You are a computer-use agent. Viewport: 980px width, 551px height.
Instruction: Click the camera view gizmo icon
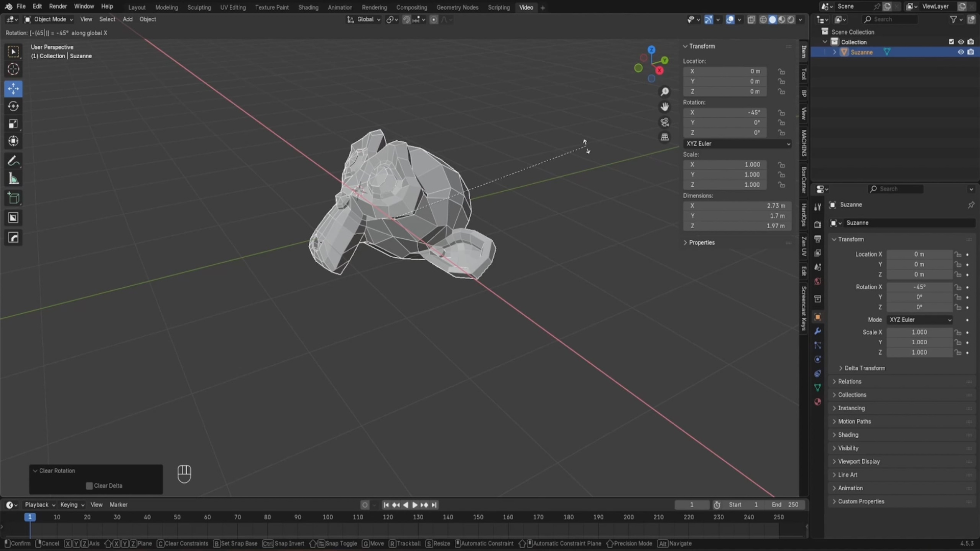click(665, 122)
